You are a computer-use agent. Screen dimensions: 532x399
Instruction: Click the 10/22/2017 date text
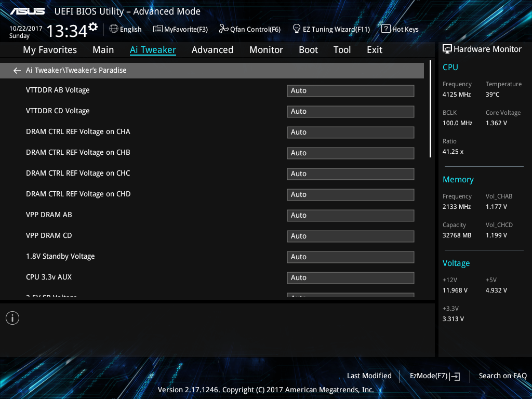[x=26, y=29]
